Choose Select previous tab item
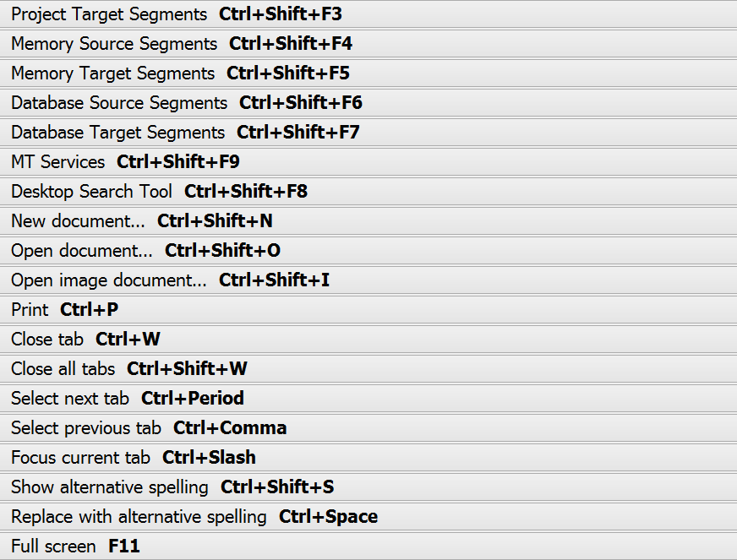This screenshot has height=560, width=737. click(86, 428)
